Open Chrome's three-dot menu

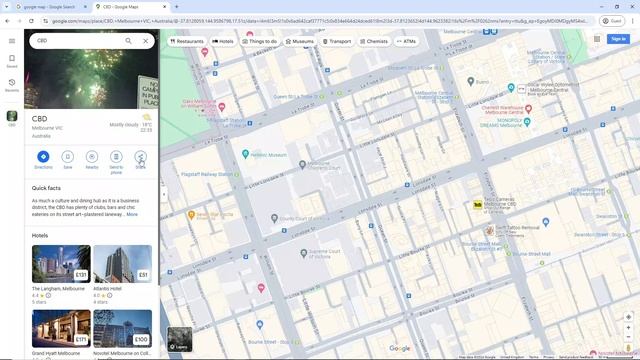633,21
